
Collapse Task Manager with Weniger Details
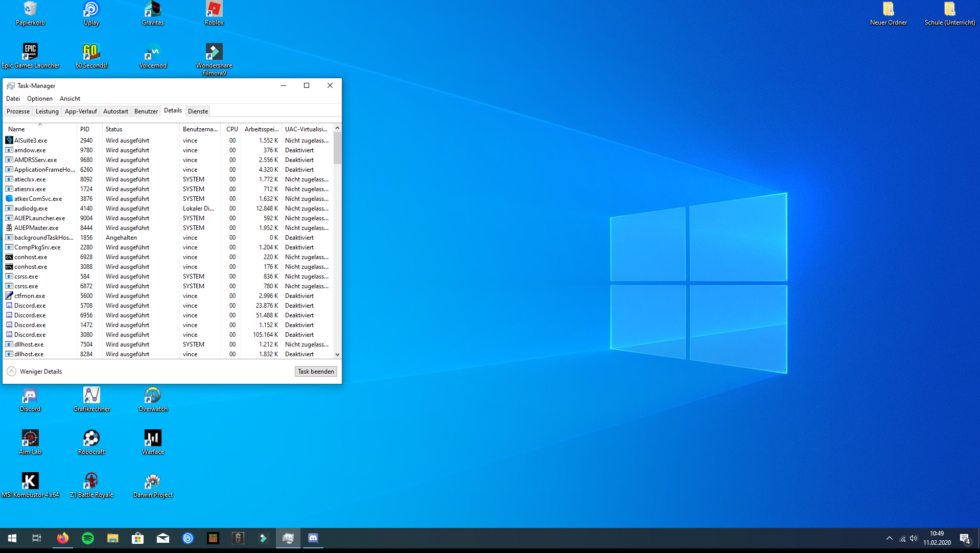tap(34, 372)
